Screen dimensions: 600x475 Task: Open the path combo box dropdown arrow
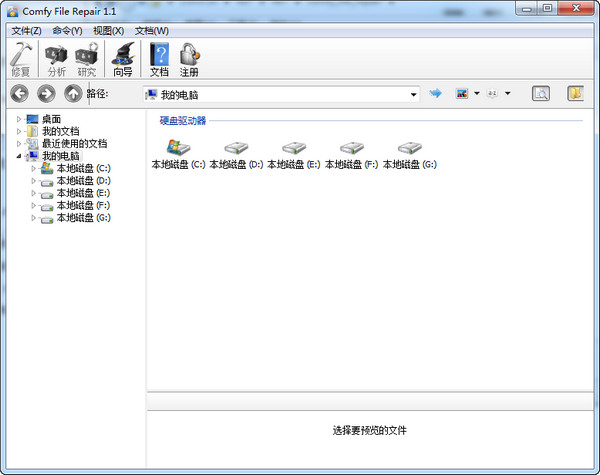[413, 95]
